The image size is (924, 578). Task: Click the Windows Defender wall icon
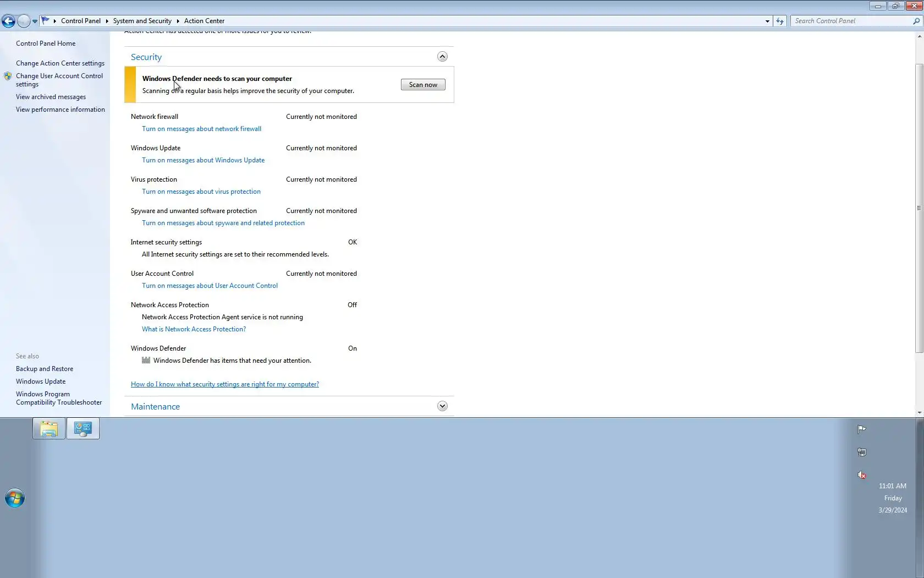(x=146, y=360)
